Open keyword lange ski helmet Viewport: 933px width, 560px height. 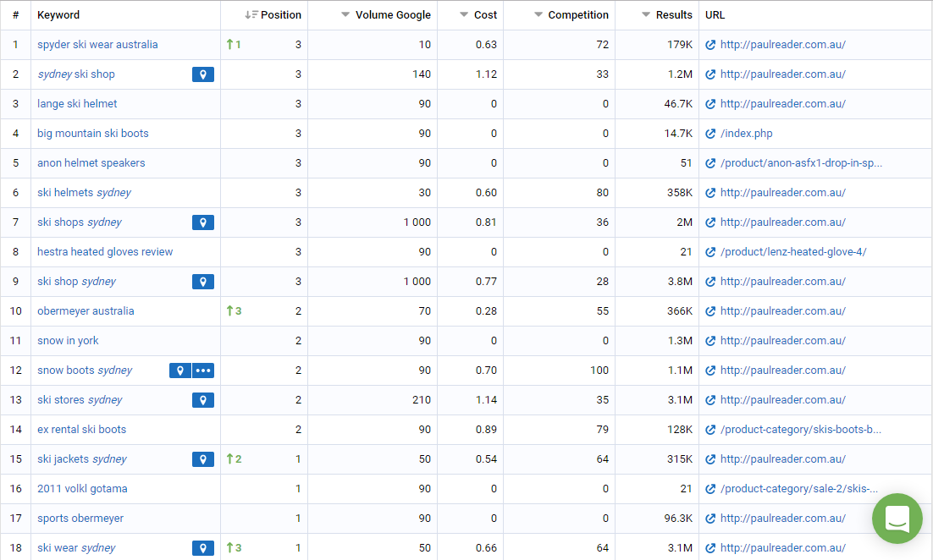(x=77, y=104)
